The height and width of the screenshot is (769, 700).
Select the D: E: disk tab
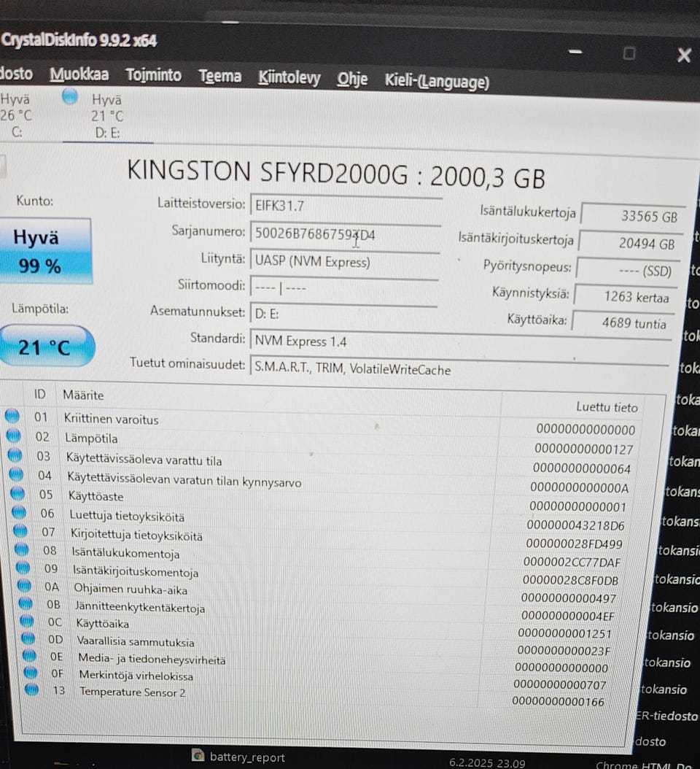tap(108, 115)
